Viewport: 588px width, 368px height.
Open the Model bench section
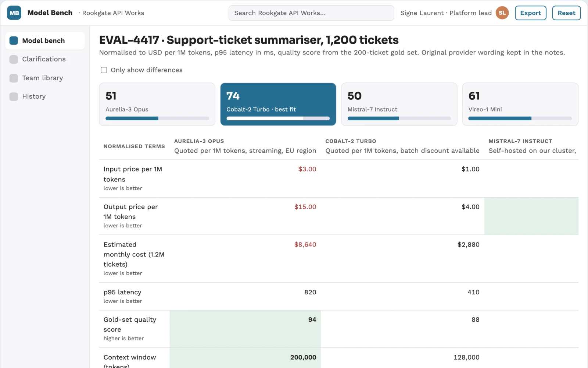[45, 40]
